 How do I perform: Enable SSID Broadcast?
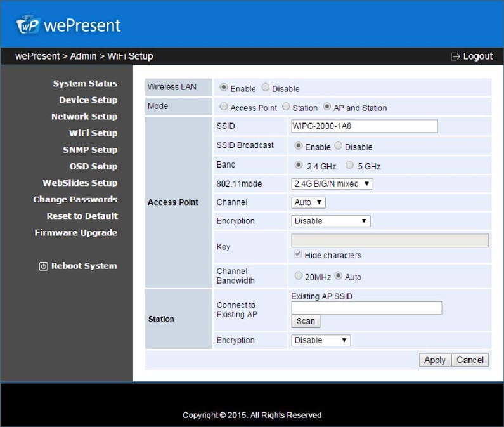click(299, 146)
